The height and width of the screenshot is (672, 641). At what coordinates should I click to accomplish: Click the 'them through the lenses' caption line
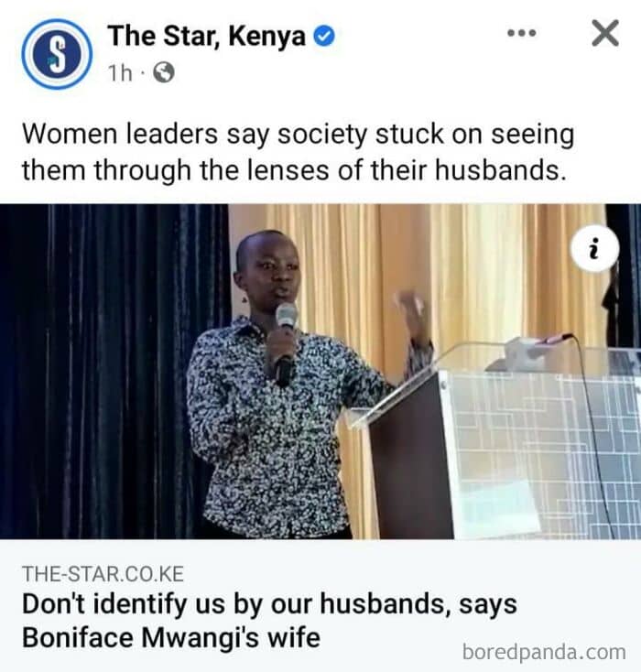(x=294, y=169)
